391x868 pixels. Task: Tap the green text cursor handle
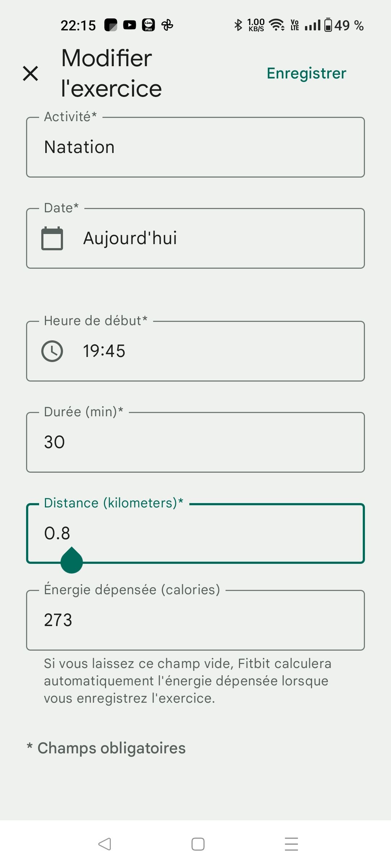(x=72, y=561)
